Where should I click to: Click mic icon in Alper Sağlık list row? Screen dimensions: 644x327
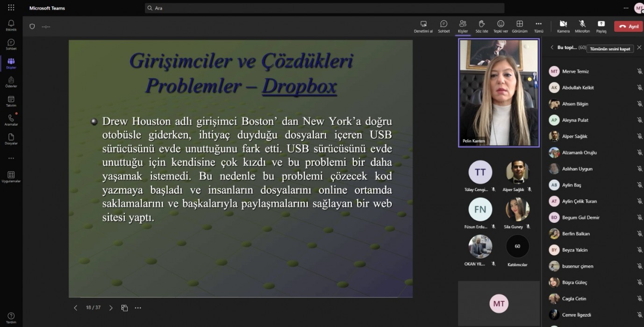[639, 136]
